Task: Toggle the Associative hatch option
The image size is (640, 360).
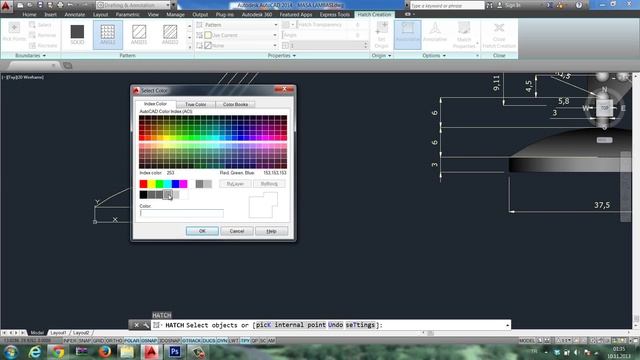Action: pos(407,35)
